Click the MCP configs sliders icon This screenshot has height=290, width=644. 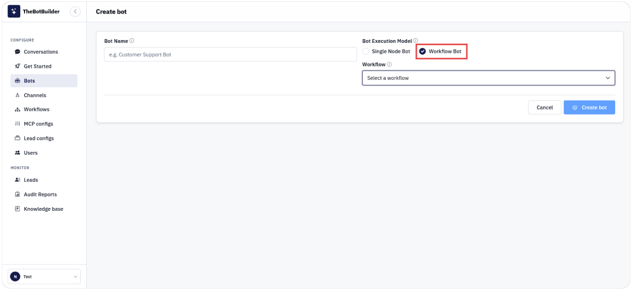(17, 124)
